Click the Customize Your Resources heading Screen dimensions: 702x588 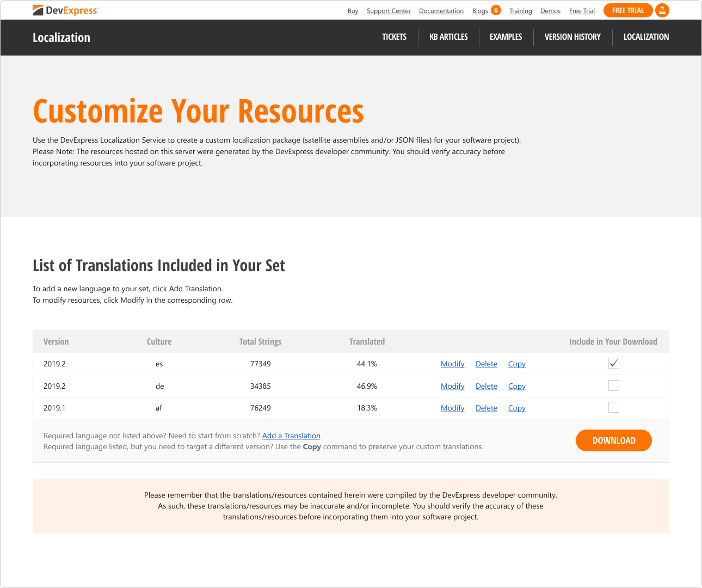198,111
